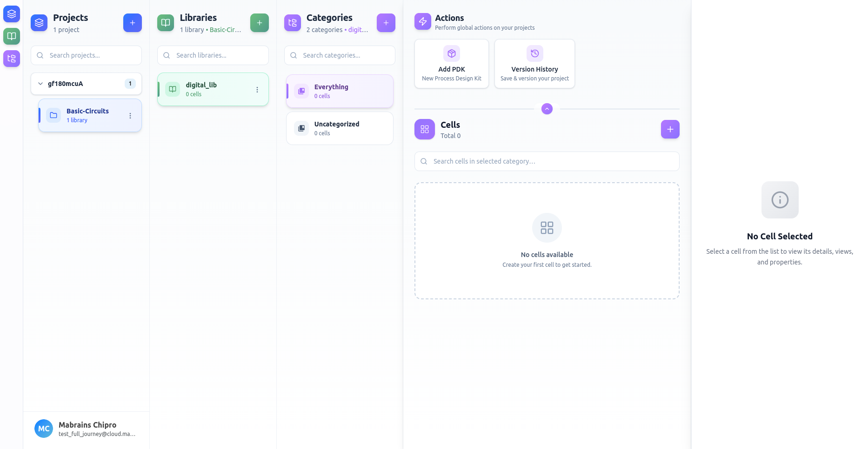
Task: Open the digital_lib options menu
Action: click(257, 89)
